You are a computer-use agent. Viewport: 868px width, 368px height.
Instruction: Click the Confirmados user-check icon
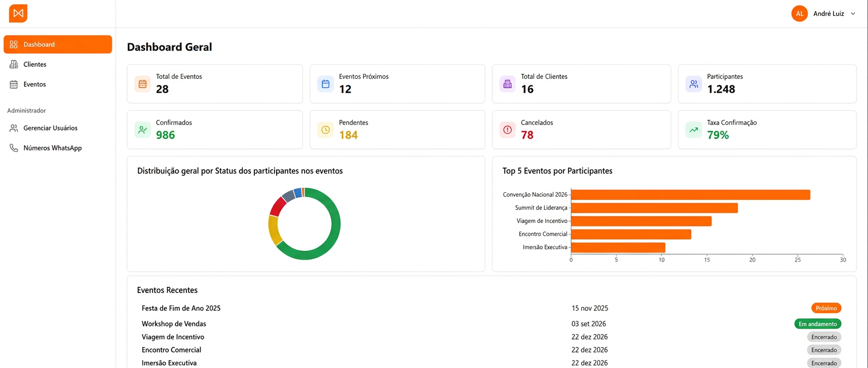pyautogui.click(x=142, y=130)
